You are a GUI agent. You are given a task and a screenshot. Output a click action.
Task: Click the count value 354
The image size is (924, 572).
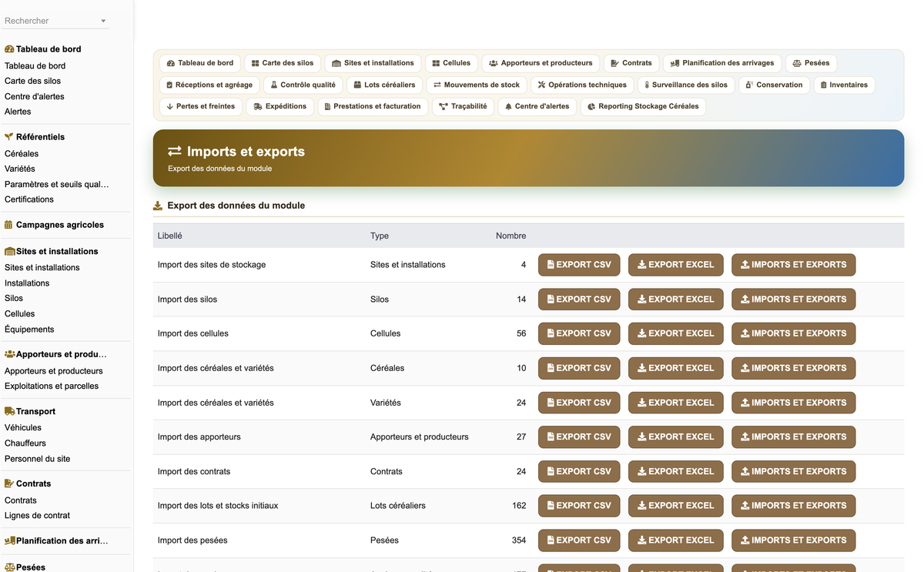point(519,540)
